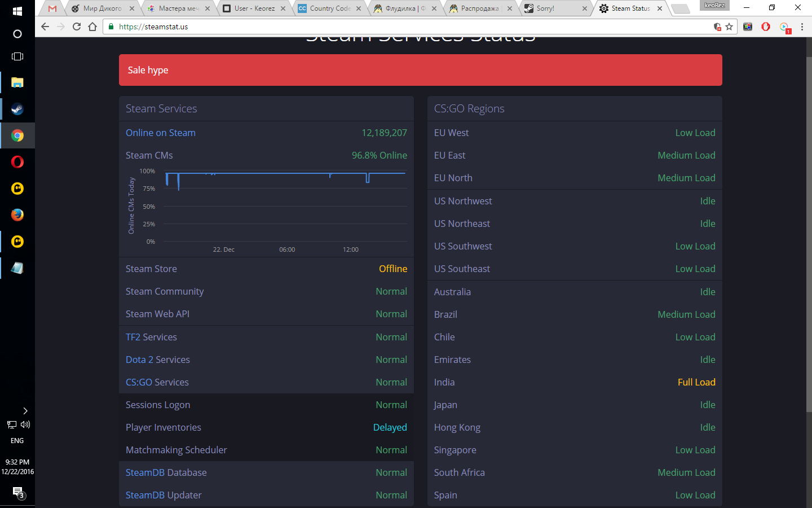Viewport: 812px width, 508px height.
Task: Click the 96.8% Online CMs value
Action: (379, 155)
